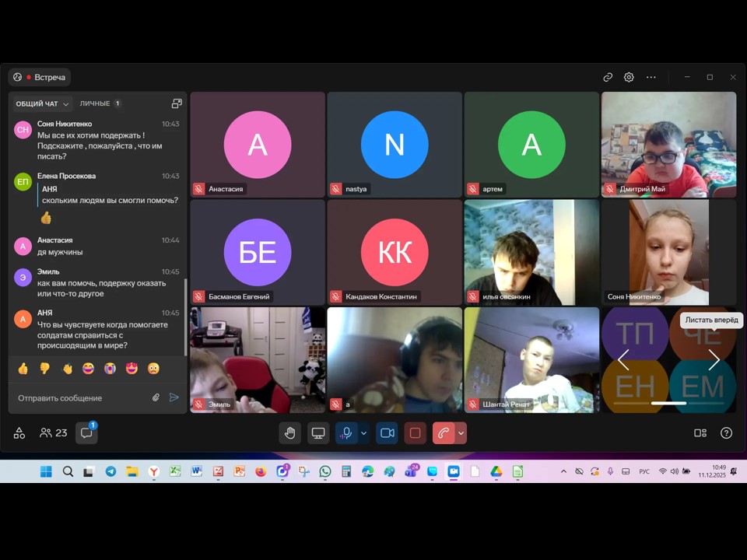Expand leave call options chevron
The image size is (747, 560).
[x=461, y=433]
